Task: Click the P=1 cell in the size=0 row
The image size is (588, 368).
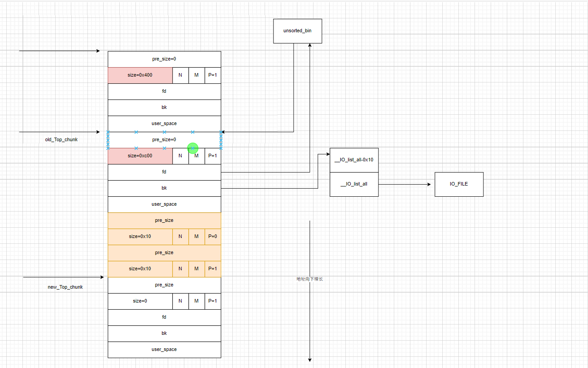Action: point(213,301)
